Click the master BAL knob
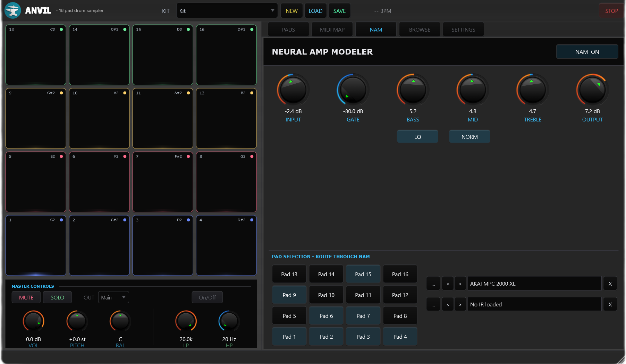 click(120, 321)
